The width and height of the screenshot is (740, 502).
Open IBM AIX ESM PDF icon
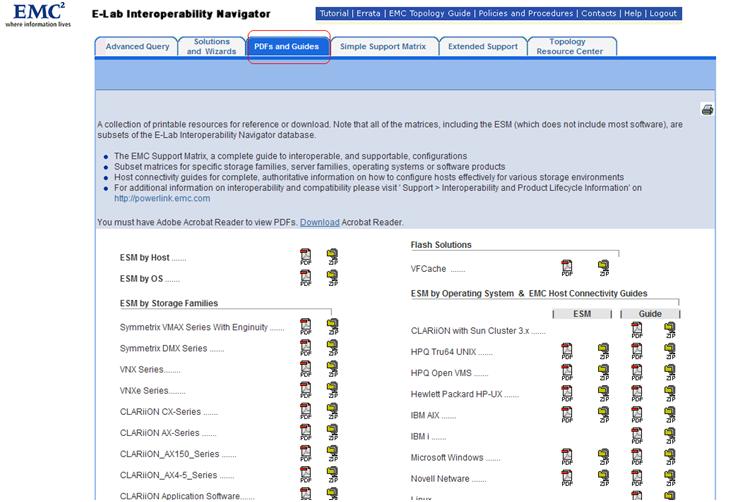(567, 415)
